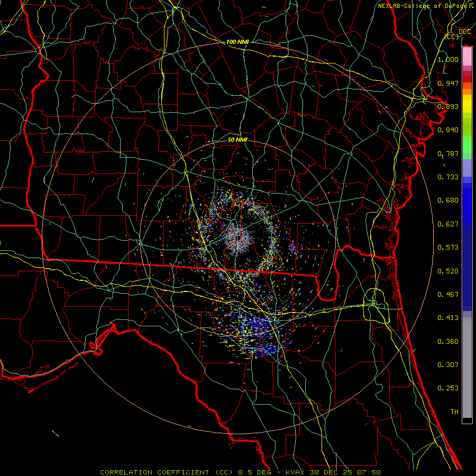This screenshot has height=476, width=476.
Task: Click the 0.680 scale value
Action: coord(448,200)
